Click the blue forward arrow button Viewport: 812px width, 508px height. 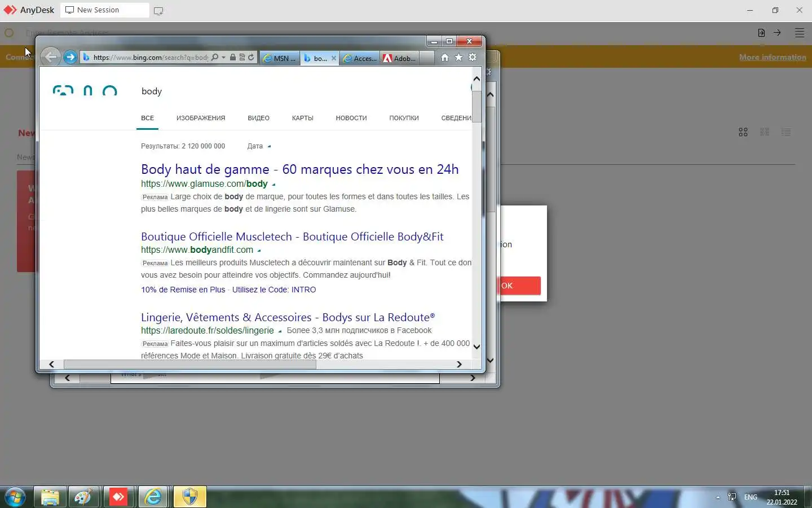pos(70,57)
